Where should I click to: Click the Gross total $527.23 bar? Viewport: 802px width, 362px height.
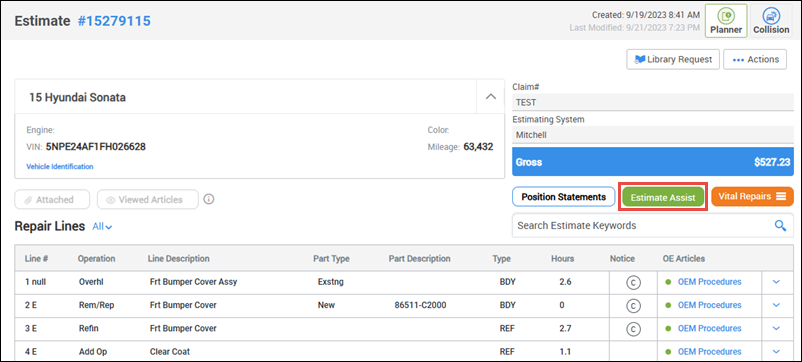point(653,163)
